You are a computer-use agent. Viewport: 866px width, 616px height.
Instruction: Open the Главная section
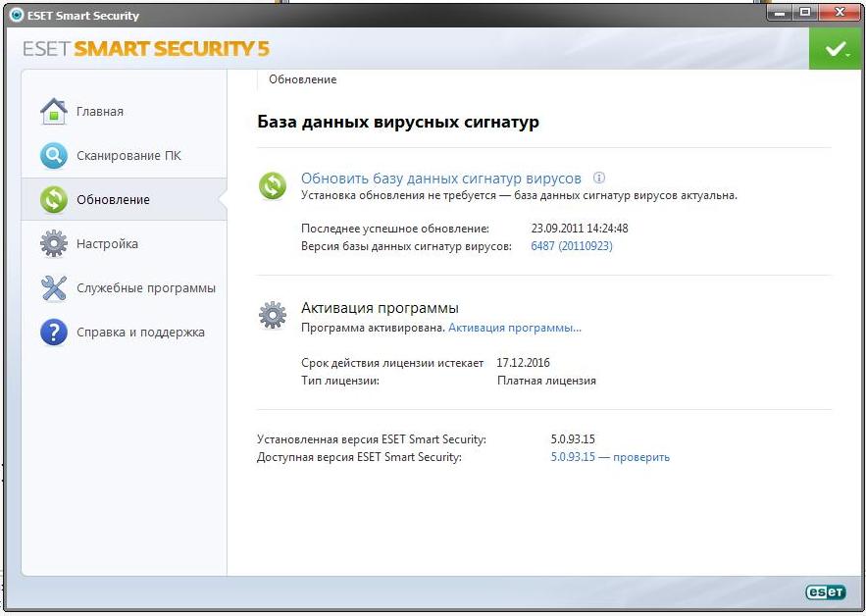click(100, 112)
